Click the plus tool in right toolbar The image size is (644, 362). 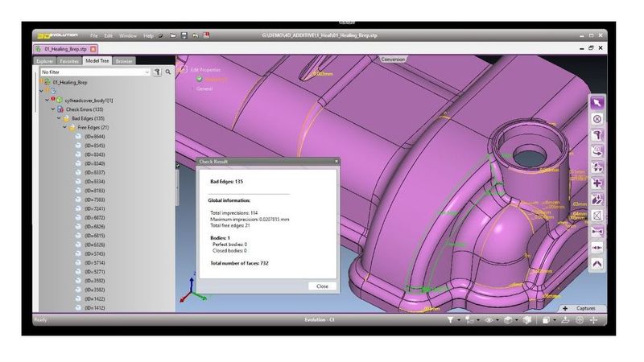[597, 183]
